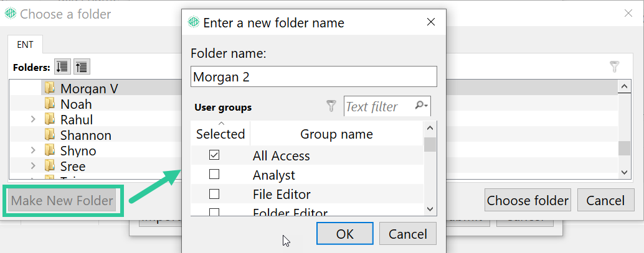Screen dimensions: 644x253
Task: Select the Noah folder icon
Action: tap(50, 103)
